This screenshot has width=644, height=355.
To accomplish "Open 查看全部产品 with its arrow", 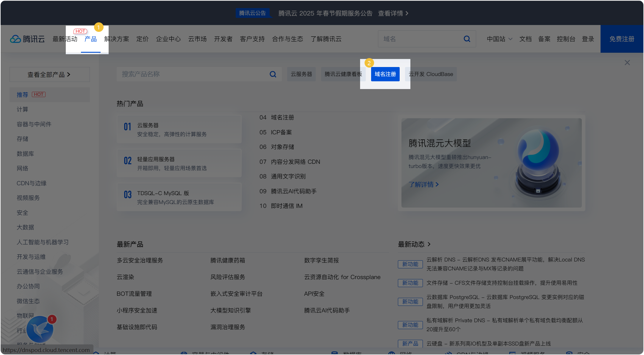I will point(49,74).
